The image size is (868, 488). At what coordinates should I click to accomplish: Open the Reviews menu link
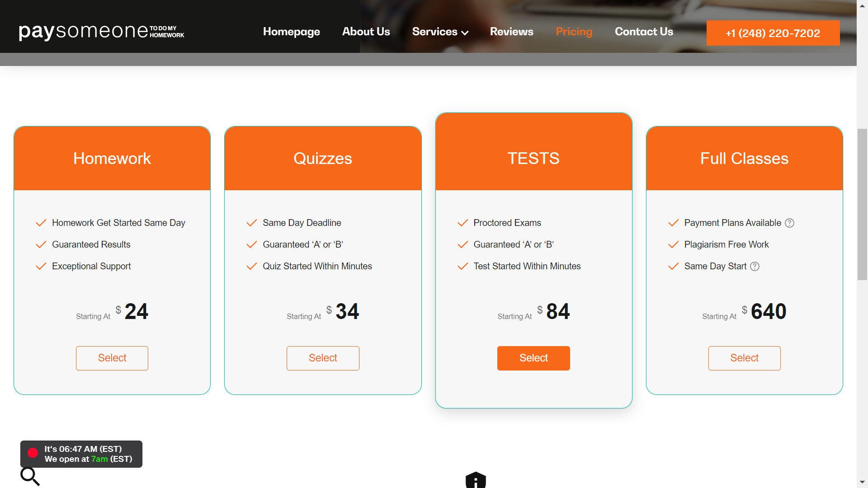click(x=511, y=32)
